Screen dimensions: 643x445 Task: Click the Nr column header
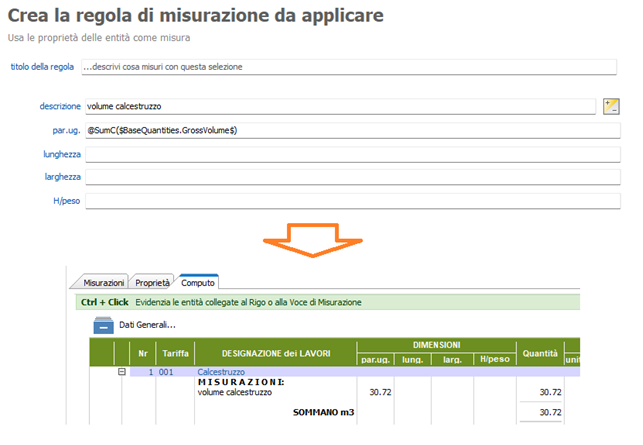click(143, 352)
